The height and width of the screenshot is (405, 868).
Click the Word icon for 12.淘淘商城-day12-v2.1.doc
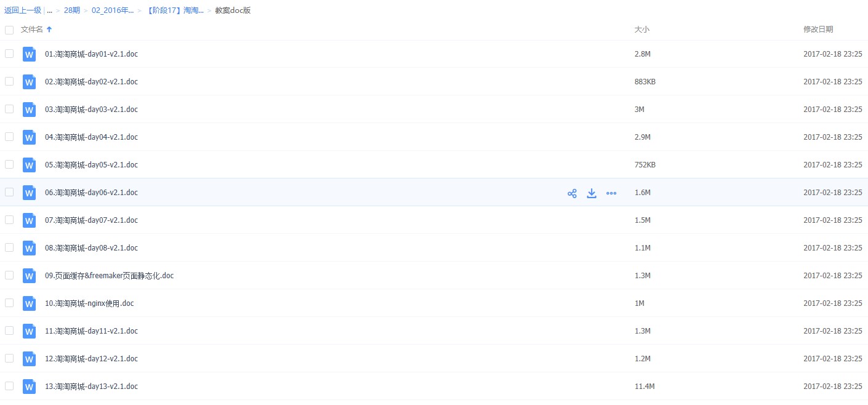tap(29, 359)
